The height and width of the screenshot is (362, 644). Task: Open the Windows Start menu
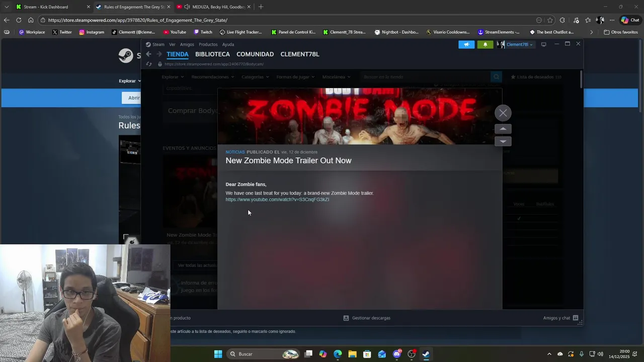(x=218, y=354)
